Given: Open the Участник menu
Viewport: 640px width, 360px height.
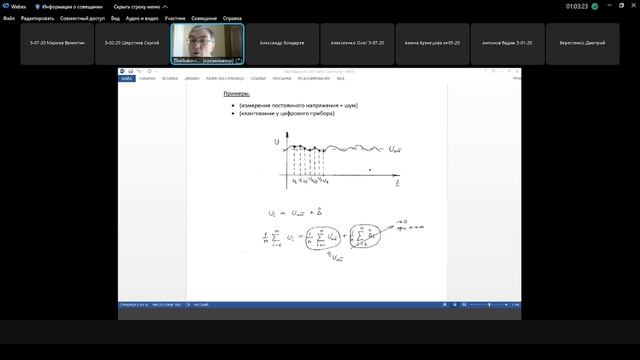Looking at the screenshot, I should coord(175,18).
